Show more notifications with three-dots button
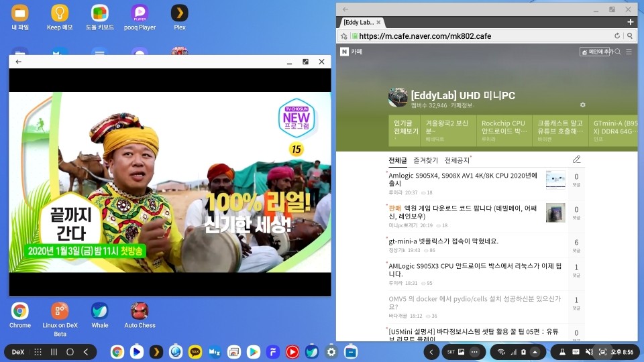The image size is (644, 362). [474, 352]
